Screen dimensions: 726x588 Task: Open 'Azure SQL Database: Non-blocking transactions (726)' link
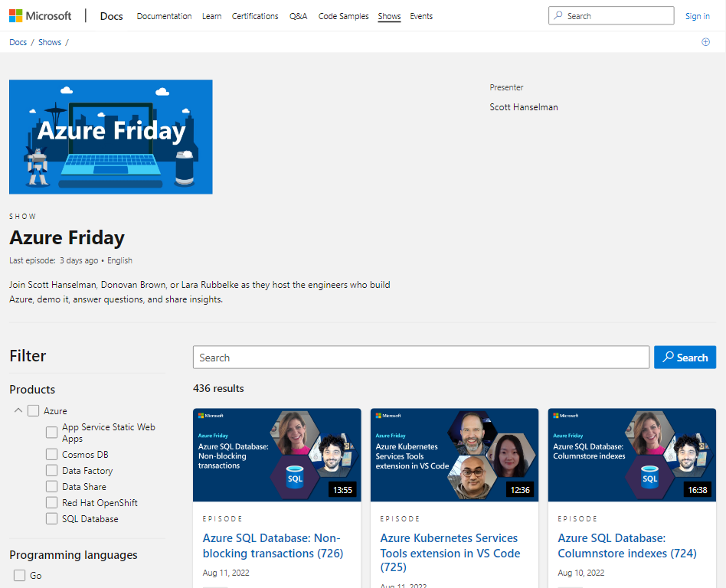pos(273,545)
